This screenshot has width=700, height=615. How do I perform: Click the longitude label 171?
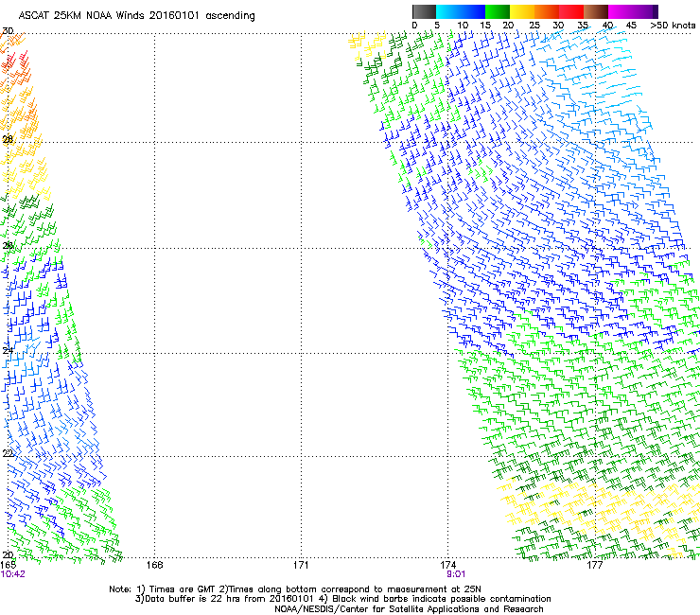[x=301, y=565]
